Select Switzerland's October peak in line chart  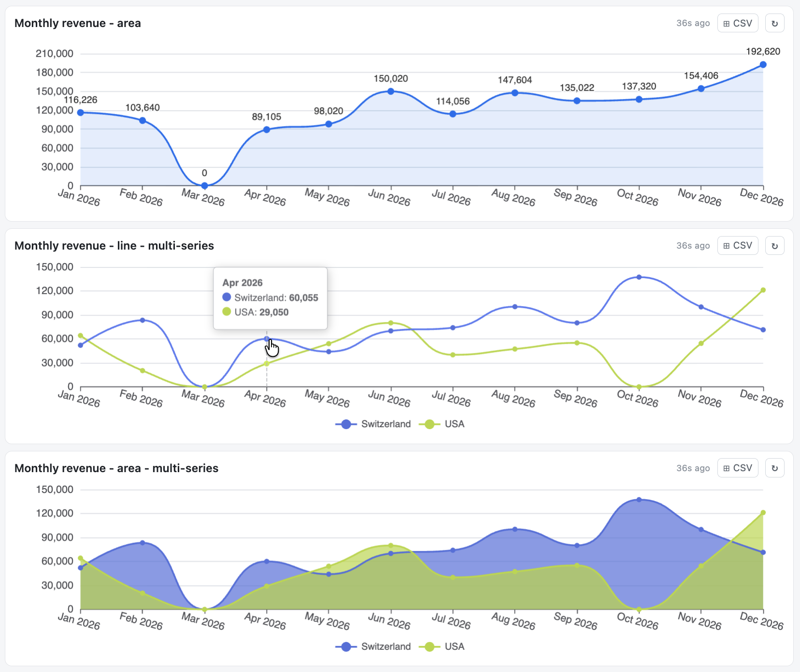click(639, 277)
